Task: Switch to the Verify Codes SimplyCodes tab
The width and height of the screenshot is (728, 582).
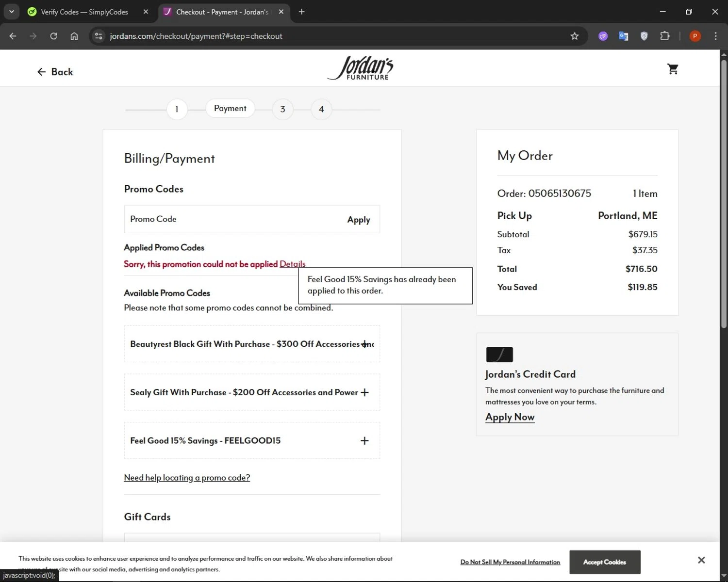Action: (x=84, y=12)
